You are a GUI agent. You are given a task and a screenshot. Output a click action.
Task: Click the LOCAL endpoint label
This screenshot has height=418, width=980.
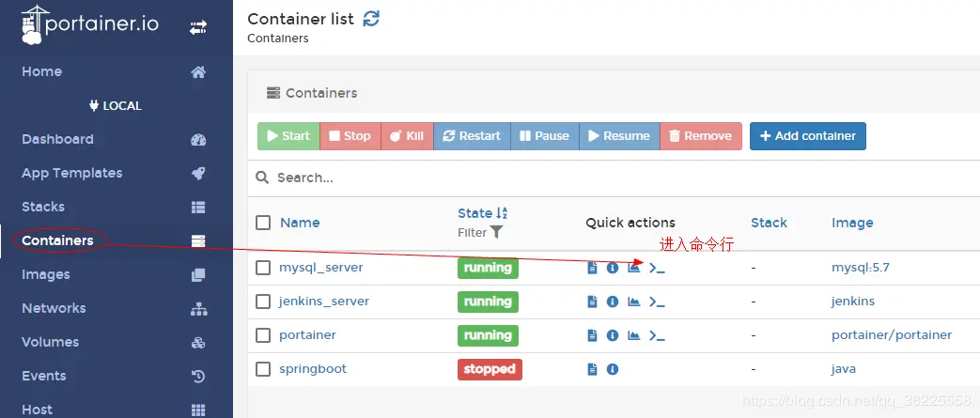[x=117, y=105]
